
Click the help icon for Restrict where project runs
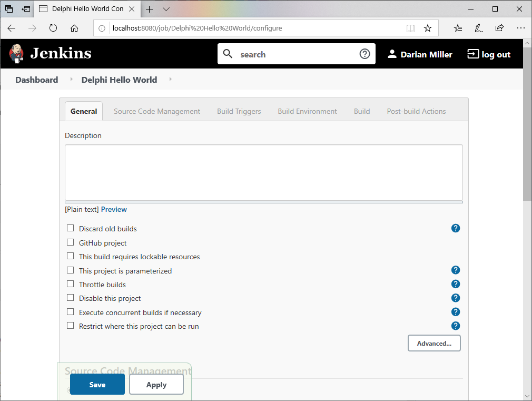click(455, 326)
